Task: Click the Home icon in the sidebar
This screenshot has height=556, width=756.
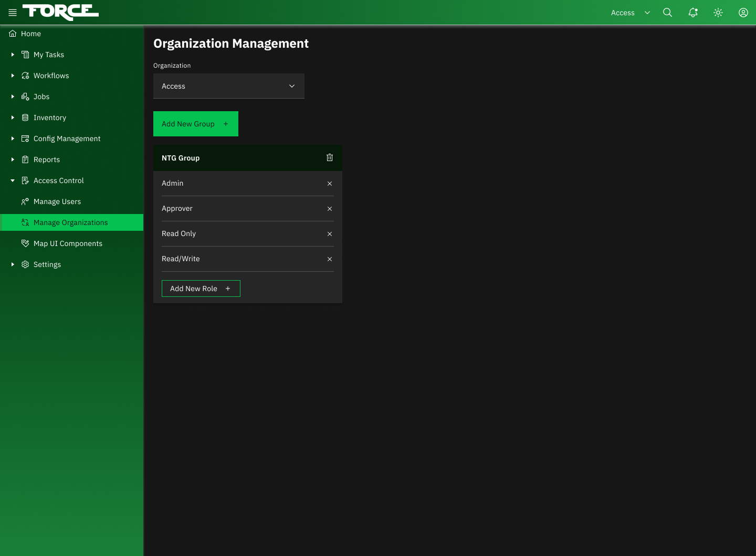Action: 12,33
